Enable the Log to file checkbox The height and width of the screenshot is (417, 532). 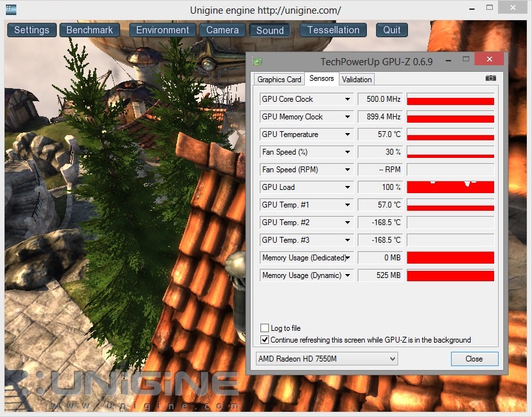(264, 328)
